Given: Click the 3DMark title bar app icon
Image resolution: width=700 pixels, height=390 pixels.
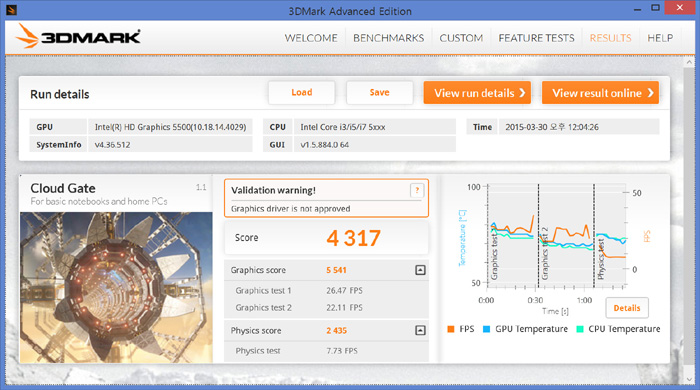Looking at the screenshot, I should [x=11, y=9].
